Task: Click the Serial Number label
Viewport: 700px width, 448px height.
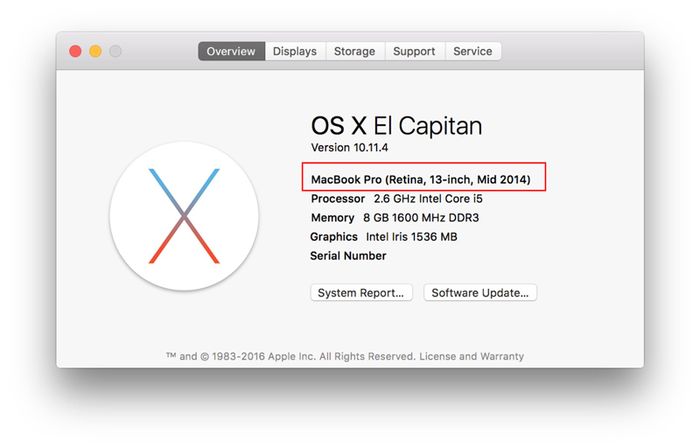Action: (x=348, y=256)
